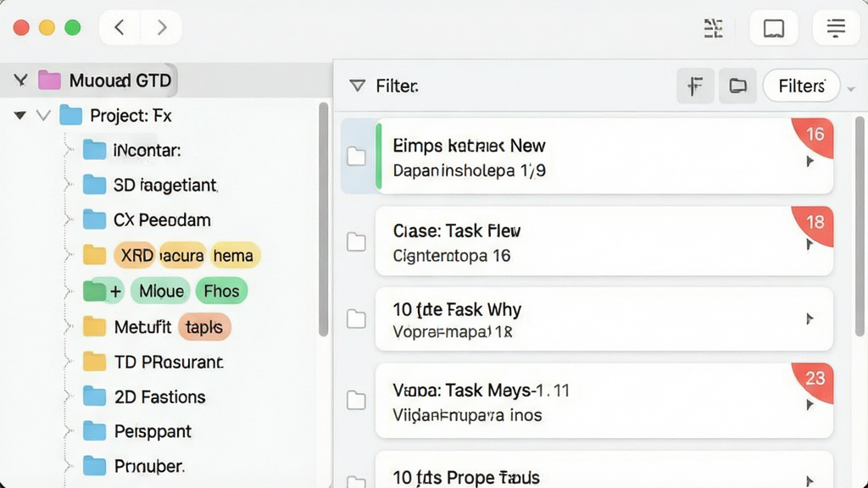Click the CX Peeodam folder icon

click(94, 219)
